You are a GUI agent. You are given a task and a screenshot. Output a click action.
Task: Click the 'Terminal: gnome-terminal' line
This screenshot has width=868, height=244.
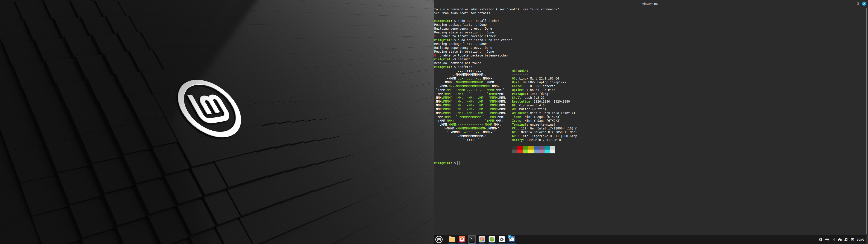(x=534, y=125)
